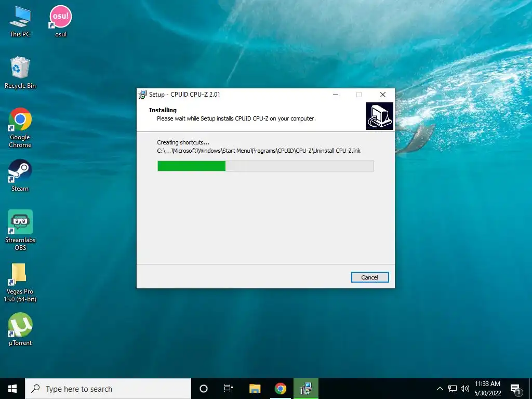Minimize the CPU-Z Setup window
Viewport: 532px width, 399px height.
[336, 95]
